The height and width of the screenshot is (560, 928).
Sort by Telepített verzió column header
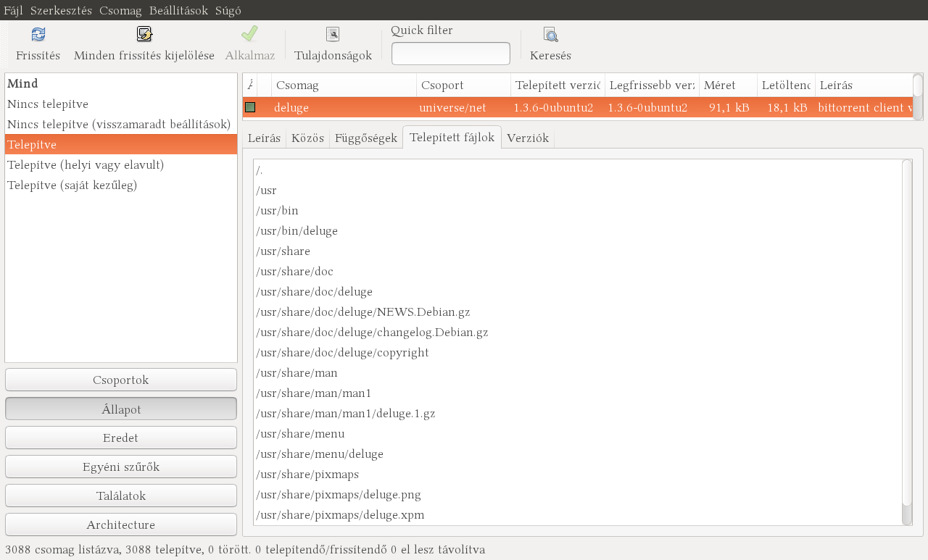click(558, 85)
